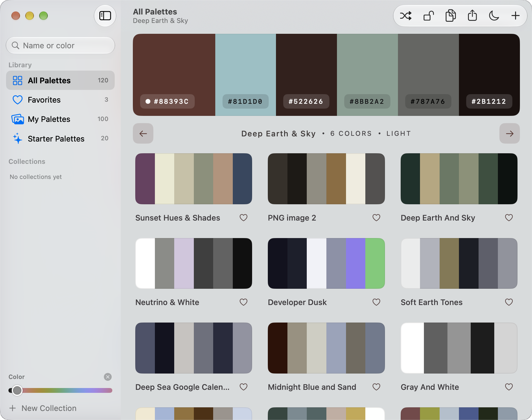Viewport: 532px width, 420px height.
Task: Clear the Color filter with the x icon
Action: pyautogui.click(x=108, y=377)
